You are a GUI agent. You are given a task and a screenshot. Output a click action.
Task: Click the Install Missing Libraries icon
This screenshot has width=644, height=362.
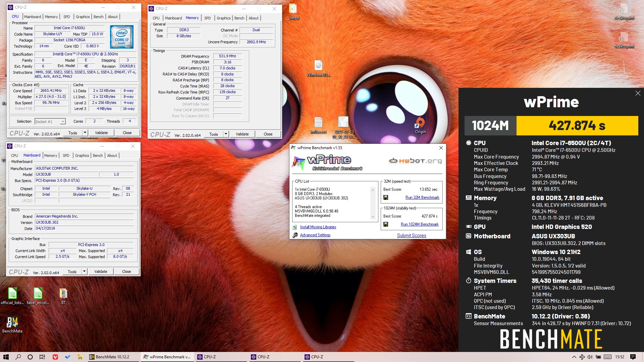point(295,227)
